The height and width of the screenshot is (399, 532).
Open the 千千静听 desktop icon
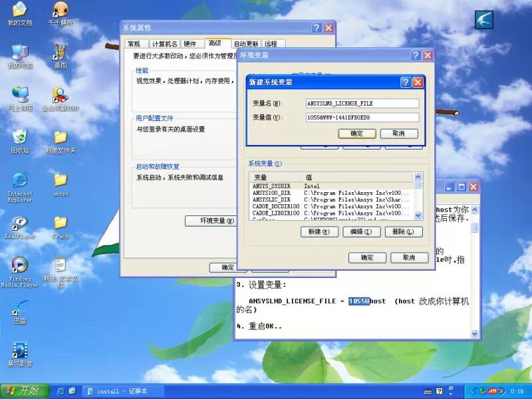[61, 11]
